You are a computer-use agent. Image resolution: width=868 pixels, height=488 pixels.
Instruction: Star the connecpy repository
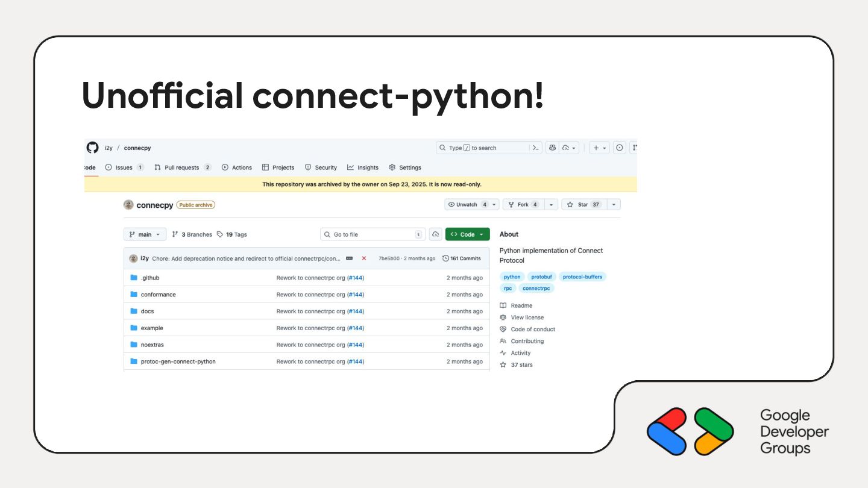(x=584, y=205)
